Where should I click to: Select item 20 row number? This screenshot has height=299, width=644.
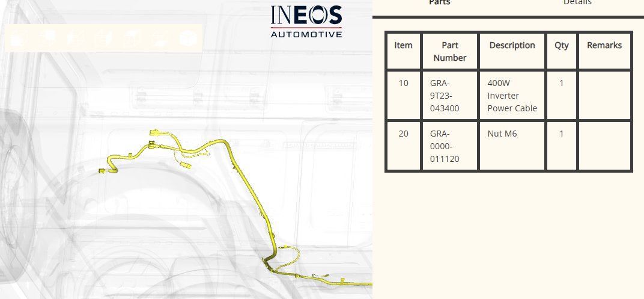[x=403, y=134]
